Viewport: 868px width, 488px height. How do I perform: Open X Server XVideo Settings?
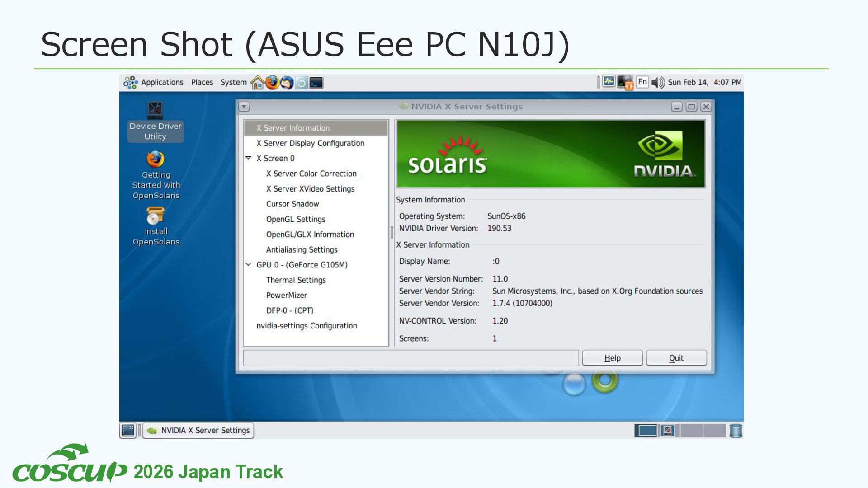(x=310, y=189)
